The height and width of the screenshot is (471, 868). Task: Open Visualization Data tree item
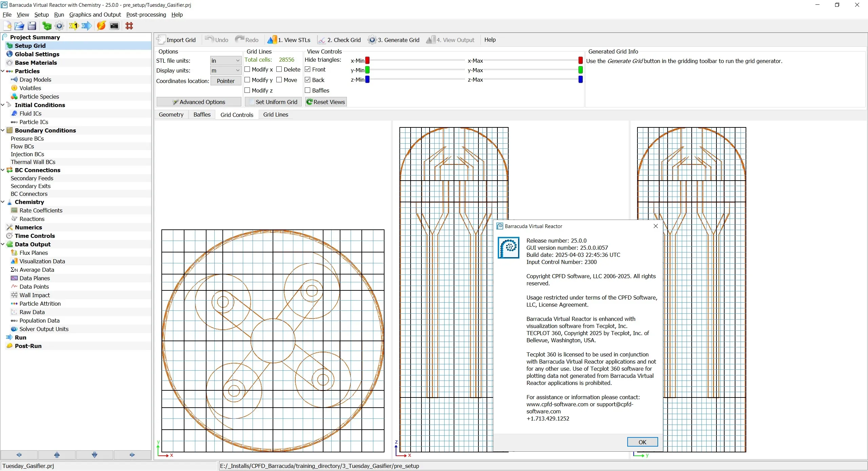(42, 261)
